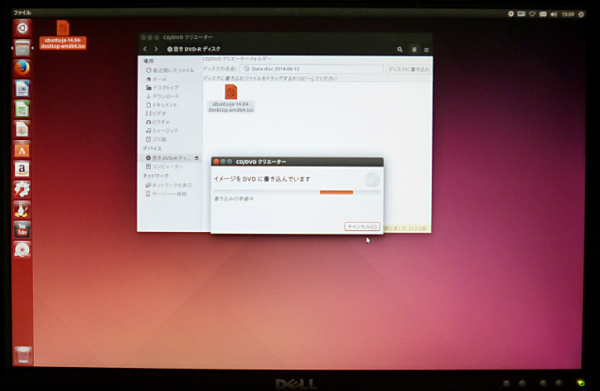Image resolution: width=600 pixels, height=391 pixels.
Task: Go forward in the file manager
Action: [156, 49]
